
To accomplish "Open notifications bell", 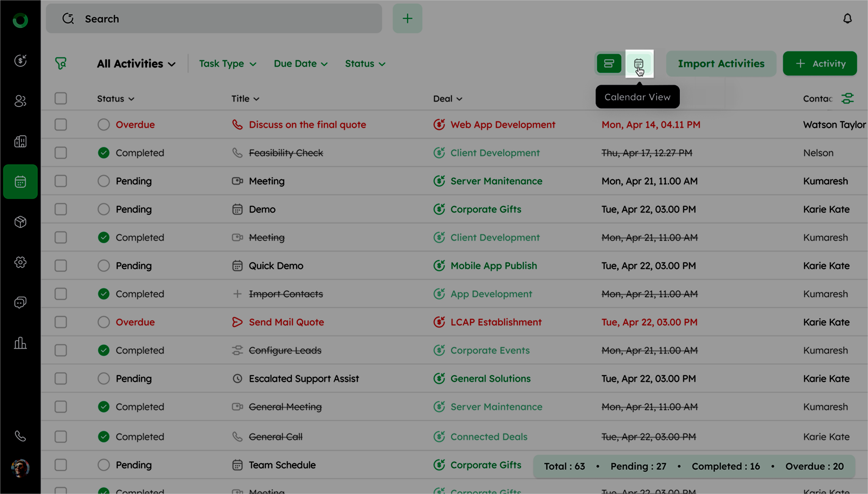I will tap(847, 19).
